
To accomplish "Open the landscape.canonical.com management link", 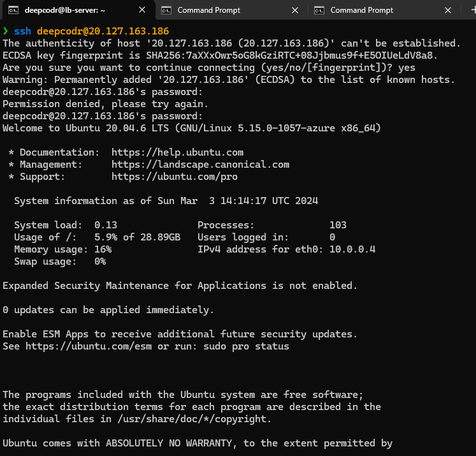I will click(200, 165).
